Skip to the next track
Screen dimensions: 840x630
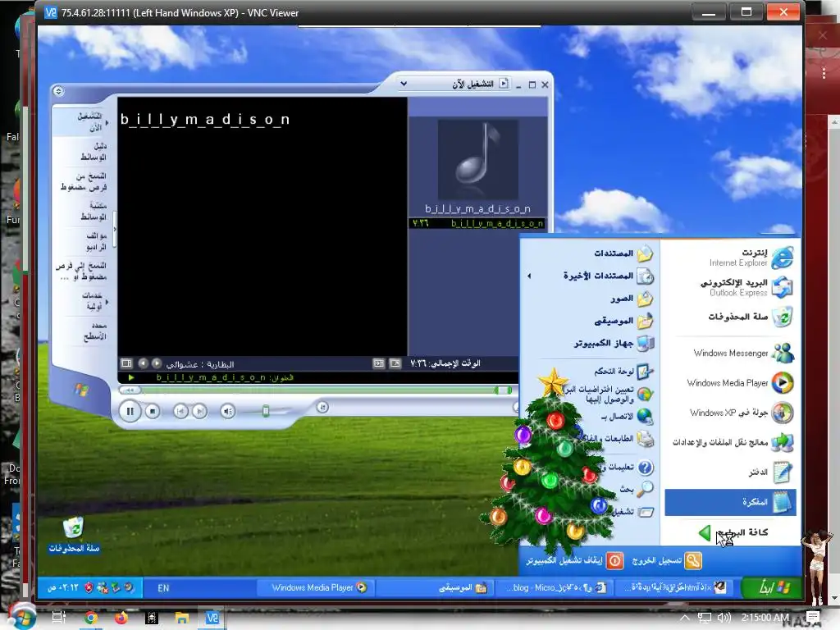200,412
